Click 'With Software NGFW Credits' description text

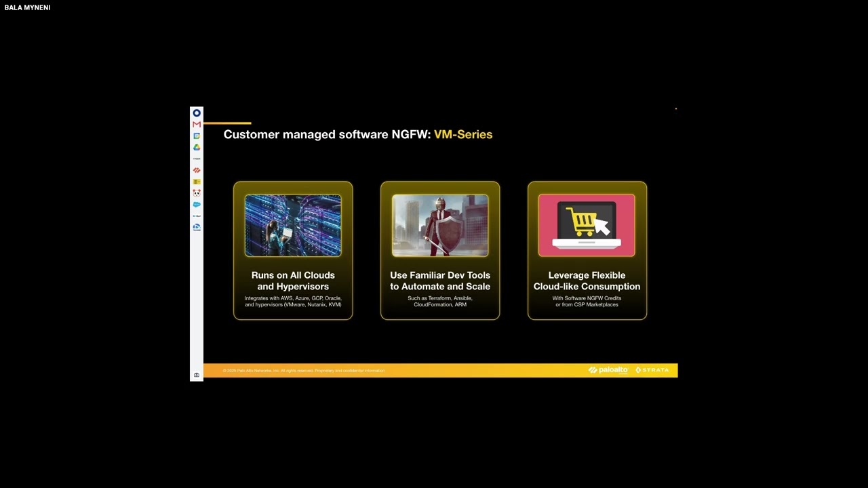(587, 302)
